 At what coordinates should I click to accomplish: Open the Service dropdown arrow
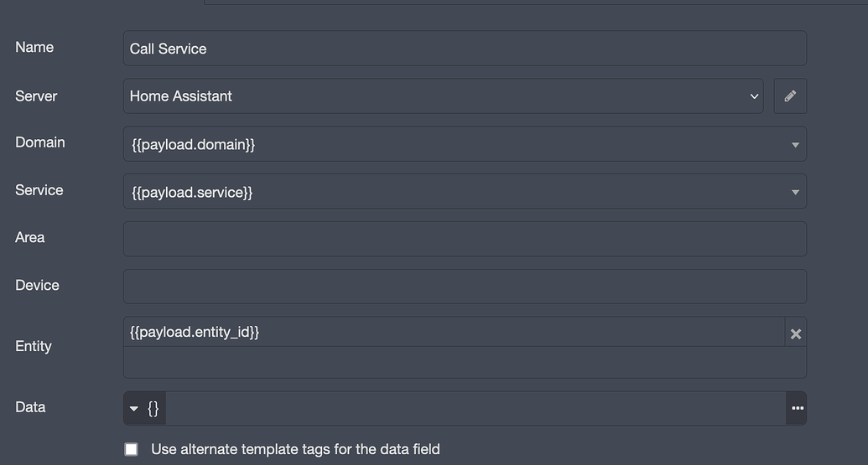[795, 193]
